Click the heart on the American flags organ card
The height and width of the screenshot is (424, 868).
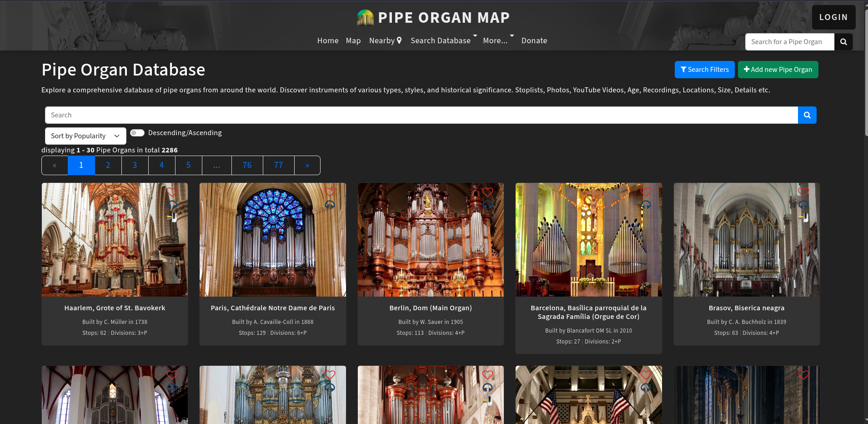click(646, 375)
